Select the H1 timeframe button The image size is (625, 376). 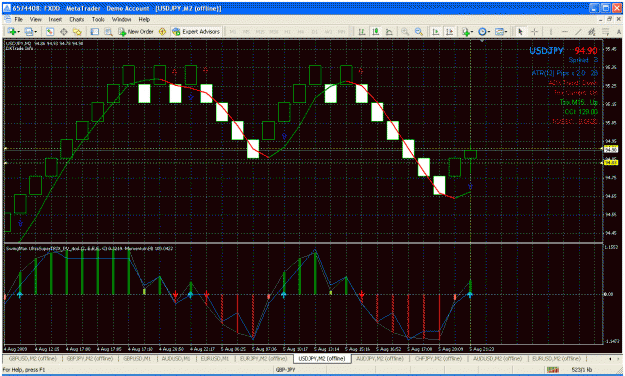coord(287,31)
